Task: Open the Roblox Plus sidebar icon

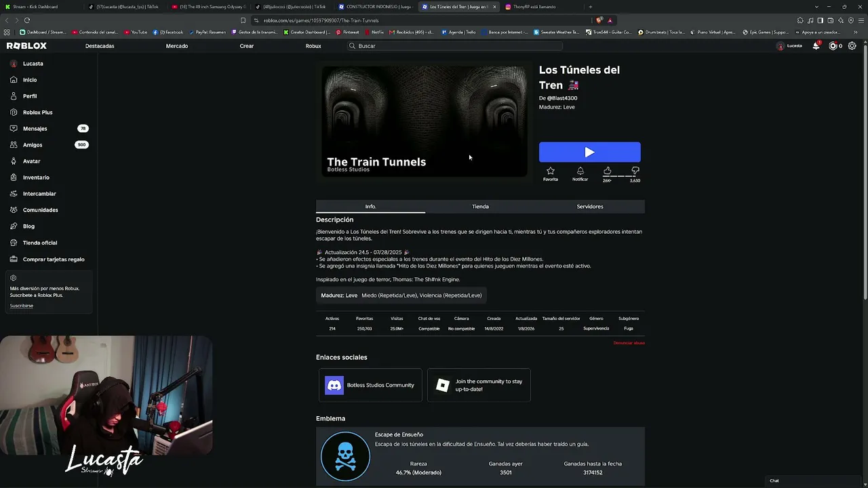Action: click(x=14, y=113)
